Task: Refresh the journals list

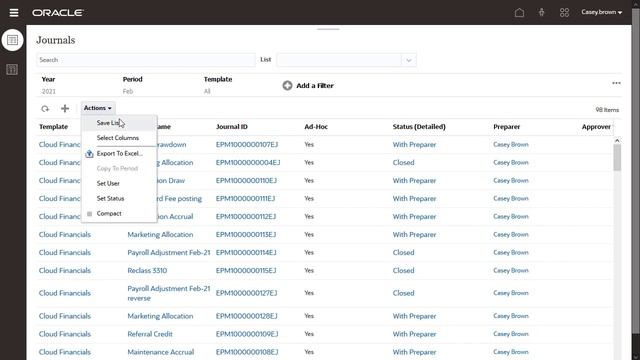Action: (x=45, y=109)
